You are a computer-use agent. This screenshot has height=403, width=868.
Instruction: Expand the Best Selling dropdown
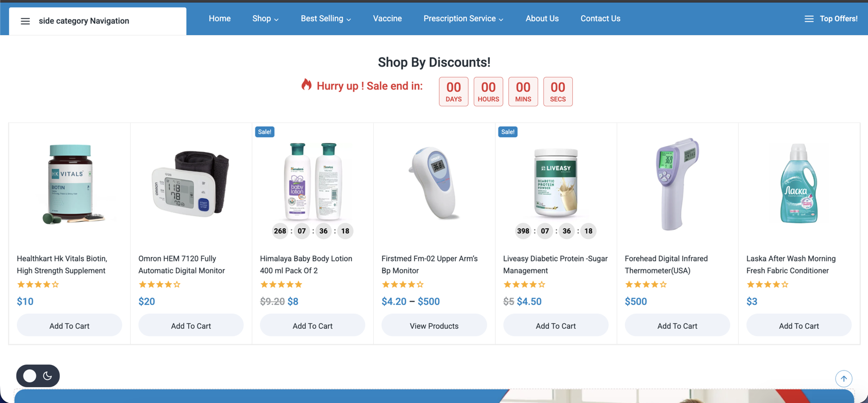coord(325,19)
